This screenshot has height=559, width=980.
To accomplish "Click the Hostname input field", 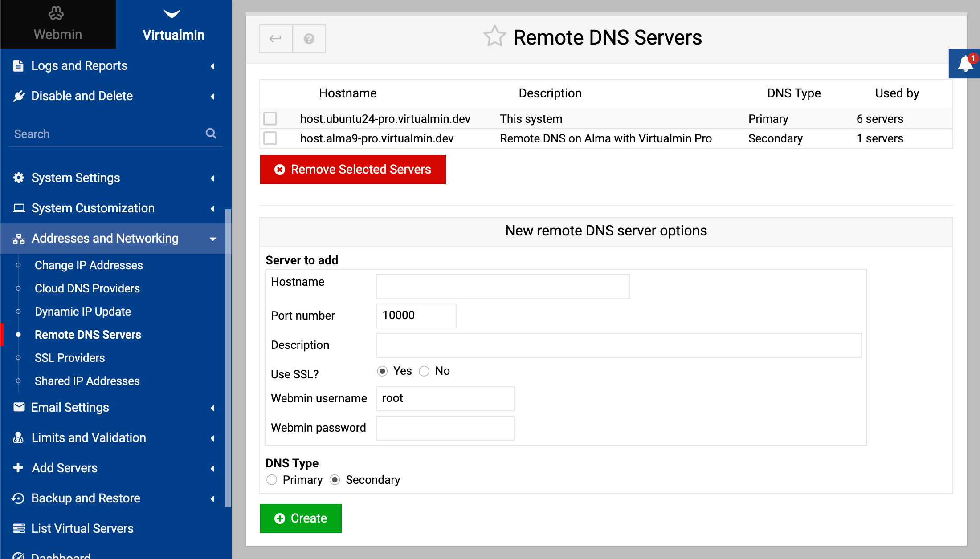I will click(503, 287).
